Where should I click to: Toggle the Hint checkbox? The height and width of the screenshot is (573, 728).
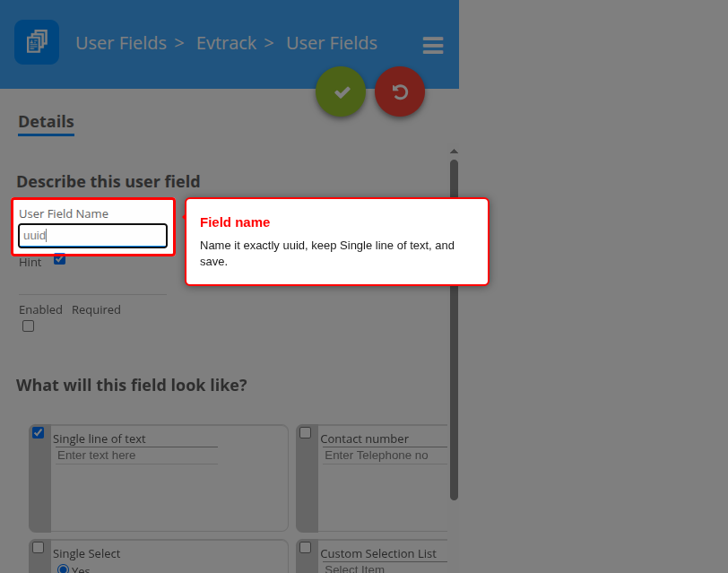pyautogui.click(x=59, y=259)
